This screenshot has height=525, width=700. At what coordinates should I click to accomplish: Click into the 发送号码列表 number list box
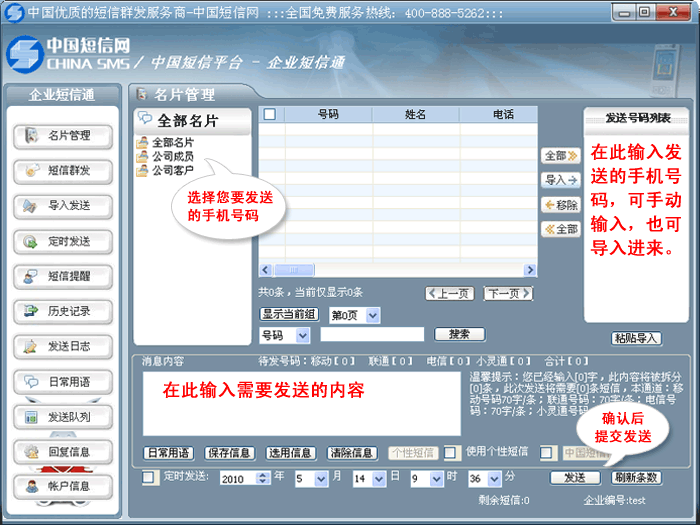(x=636, y=228)
